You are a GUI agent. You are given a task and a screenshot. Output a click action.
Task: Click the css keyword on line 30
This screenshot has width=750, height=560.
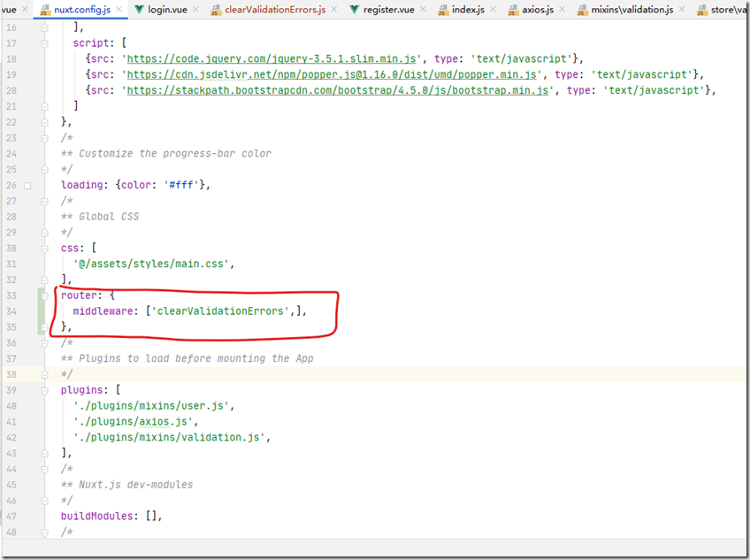point(69,248)
